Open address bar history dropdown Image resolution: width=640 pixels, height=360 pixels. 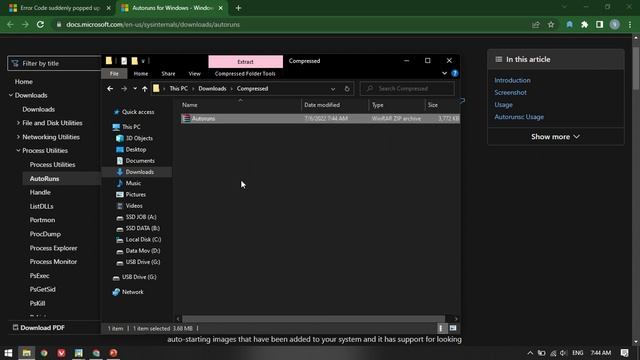pyautogui.click(x=333, y=89)
